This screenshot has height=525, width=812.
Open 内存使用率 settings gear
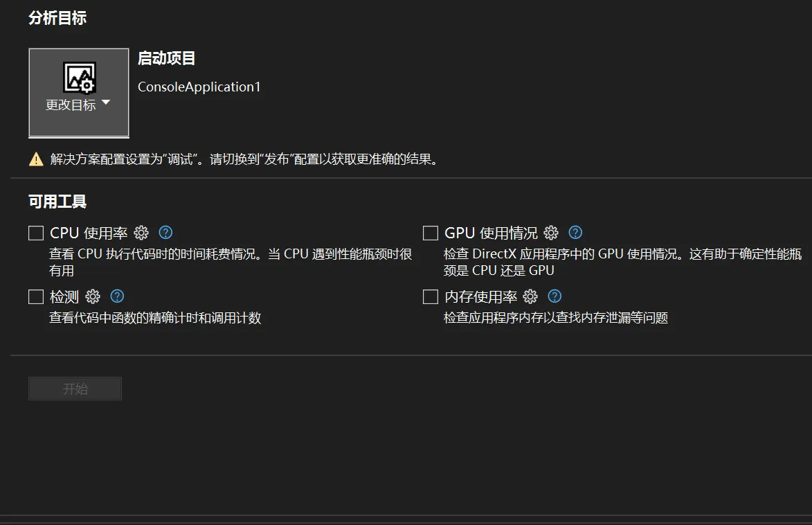pos(530,297)
